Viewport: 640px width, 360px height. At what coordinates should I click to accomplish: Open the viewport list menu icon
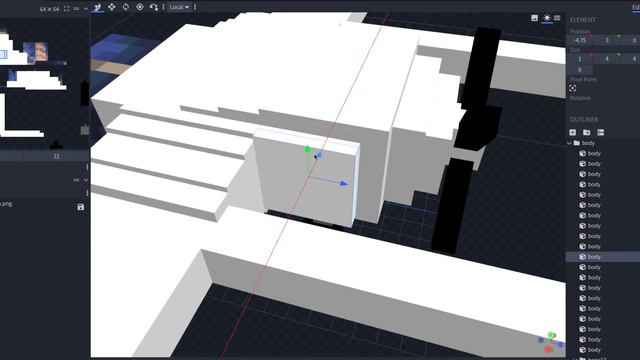coord(557,18)
